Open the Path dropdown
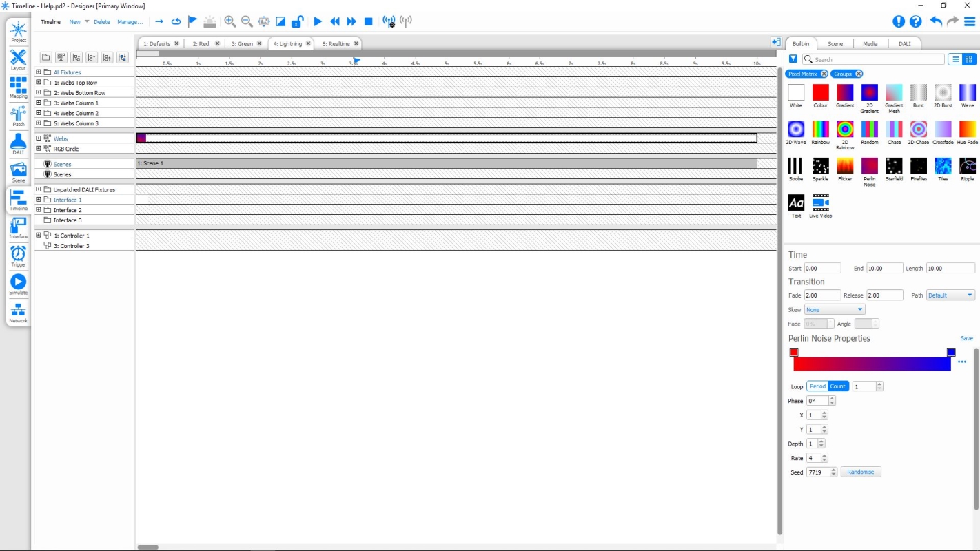The height and width of the screenshot is (551, 980). tap(950, 295)
